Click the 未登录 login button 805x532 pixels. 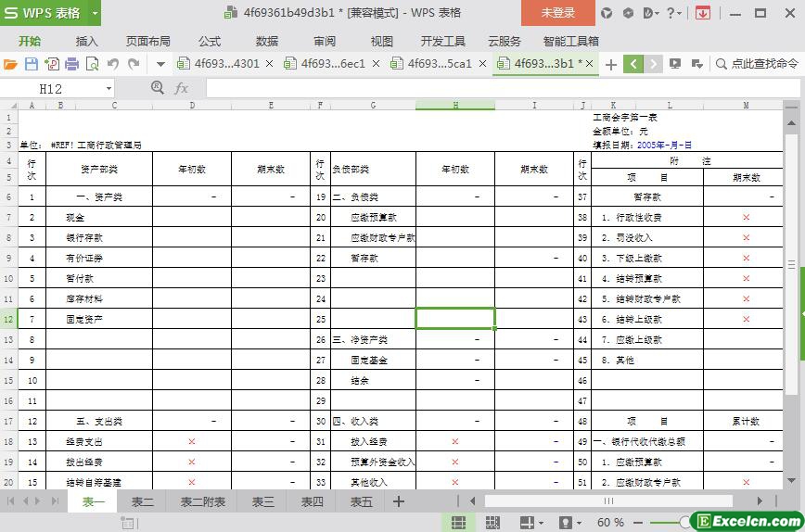[x=558, y=13]
